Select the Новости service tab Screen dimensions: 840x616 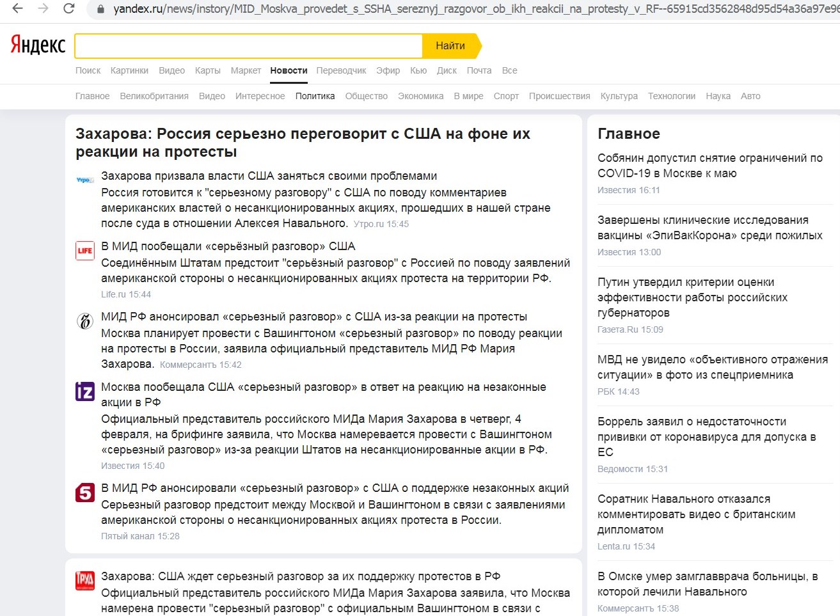pos(289,70)
